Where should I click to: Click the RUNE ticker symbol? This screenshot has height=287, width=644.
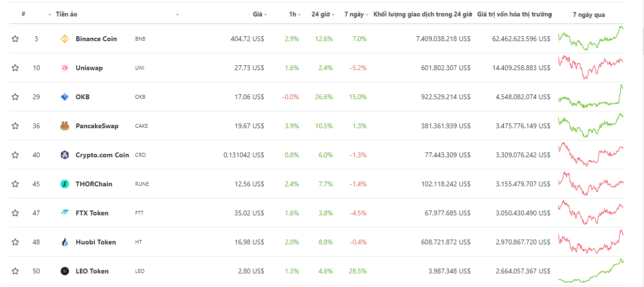[142, 184]
